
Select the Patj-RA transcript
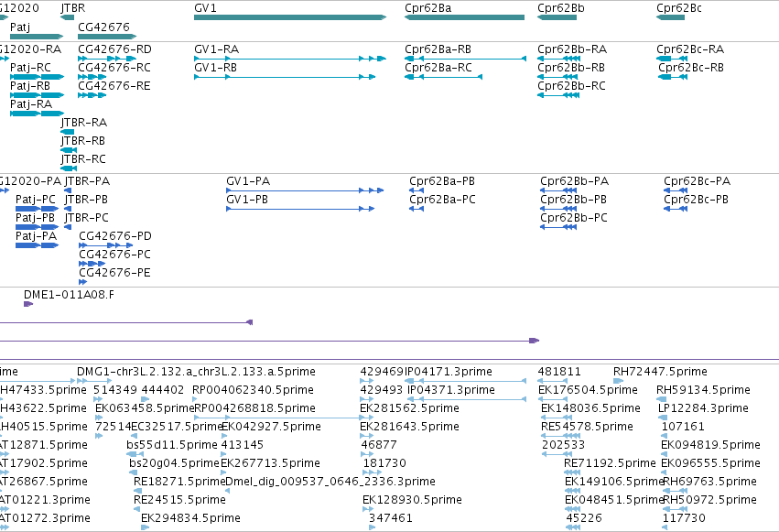pos(38,114)
